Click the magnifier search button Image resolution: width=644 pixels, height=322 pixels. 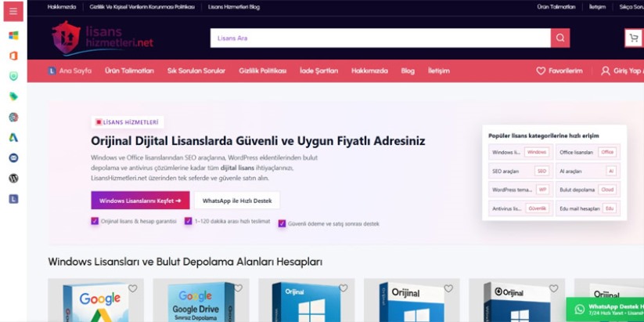click(x=559, y=38)
